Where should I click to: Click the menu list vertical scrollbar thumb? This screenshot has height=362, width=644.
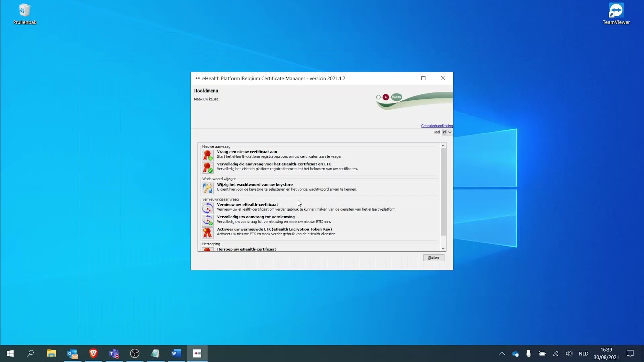pyautogui.click(x=443, y=192)
